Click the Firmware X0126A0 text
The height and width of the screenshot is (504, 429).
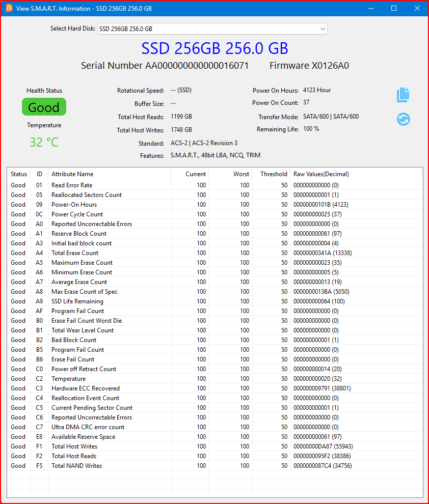(309, 66)
